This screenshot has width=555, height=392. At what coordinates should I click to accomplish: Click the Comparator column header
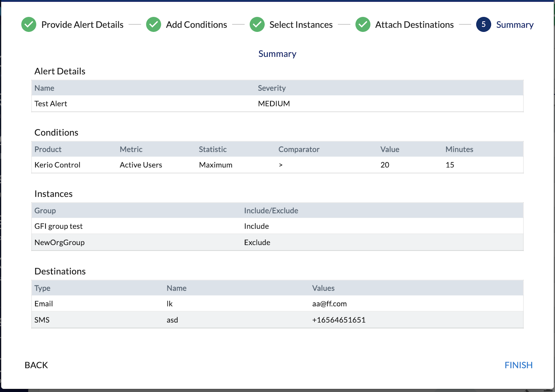click(299, 149)
